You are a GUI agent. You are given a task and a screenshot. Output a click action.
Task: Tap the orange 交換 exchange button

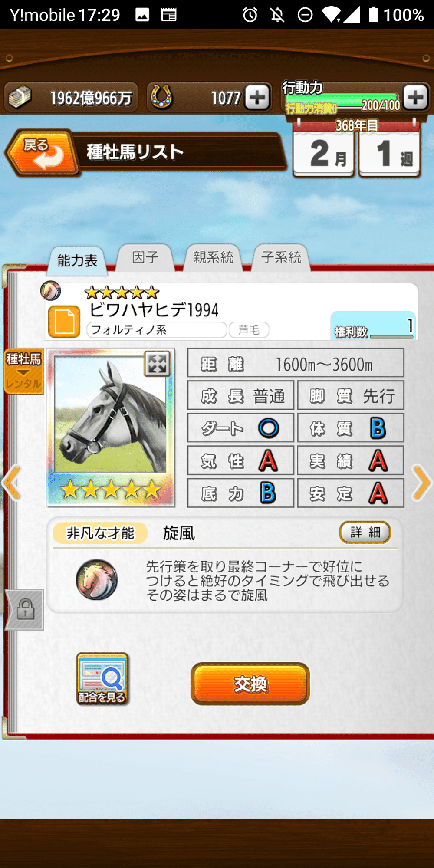(x=250, y=684)
